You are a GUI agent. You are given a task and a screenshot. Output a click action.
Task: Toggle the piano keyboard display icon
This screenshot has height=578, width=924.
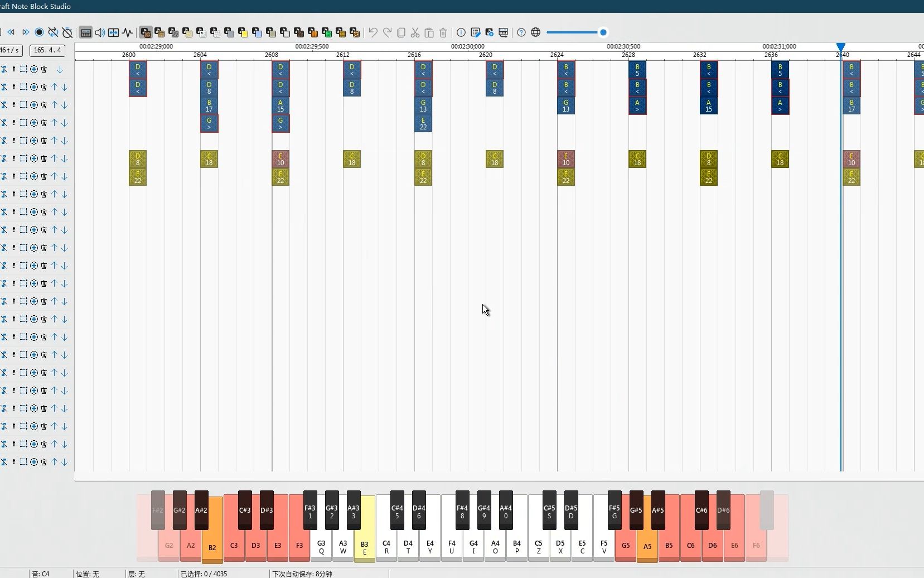point(86,32)
